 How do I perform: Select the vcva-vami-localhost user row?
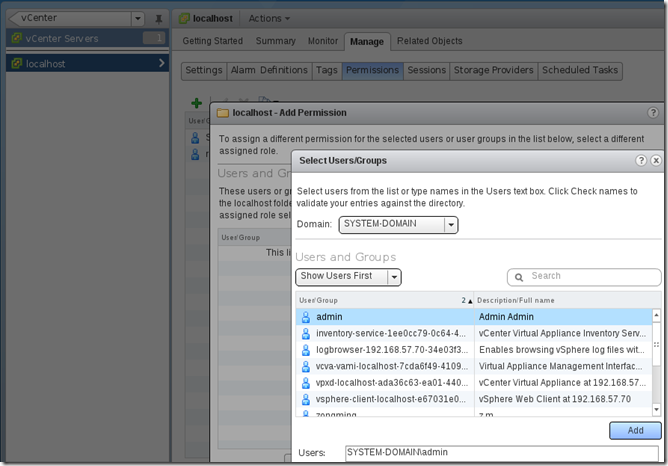point(474,366)
